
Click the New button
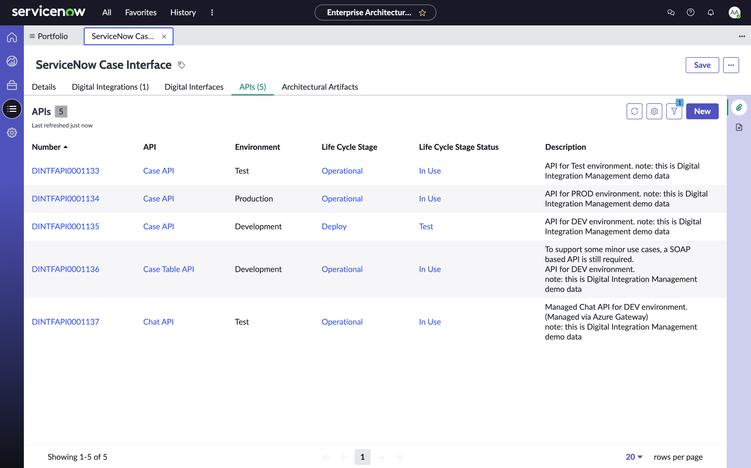click(702, 111)
